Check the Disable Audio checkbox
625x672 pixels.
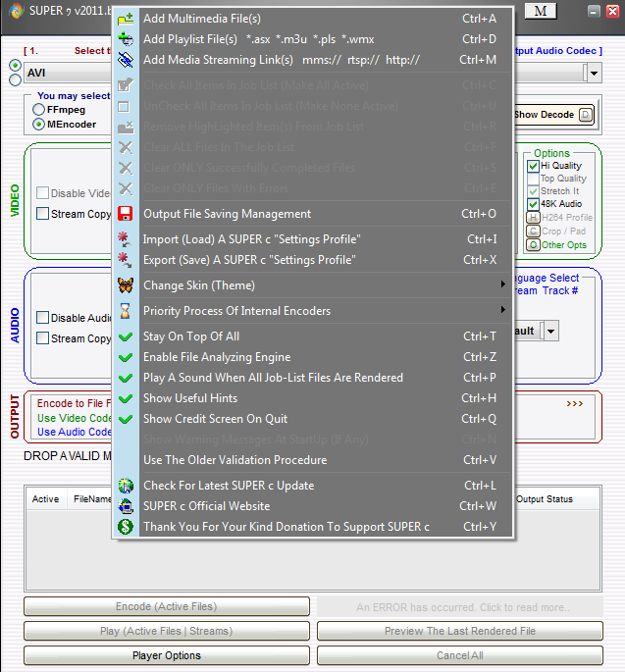point(43,318)
